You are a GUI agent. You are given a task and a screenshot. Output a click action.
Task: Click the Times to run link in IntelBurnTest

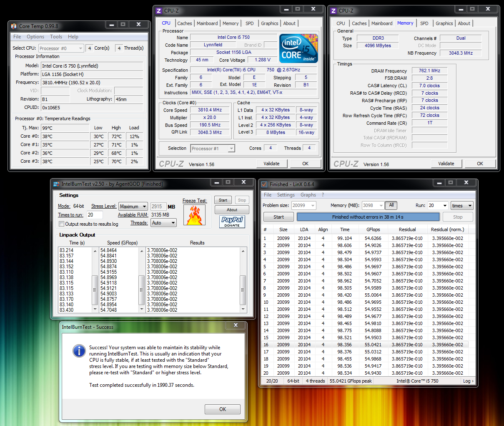click(70, 215)
